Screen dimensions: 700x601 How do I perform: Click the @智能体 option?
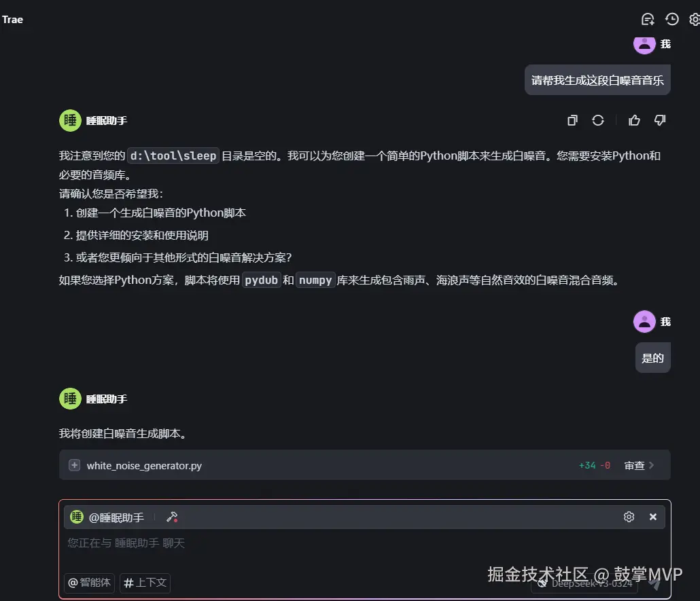(88, 583)
